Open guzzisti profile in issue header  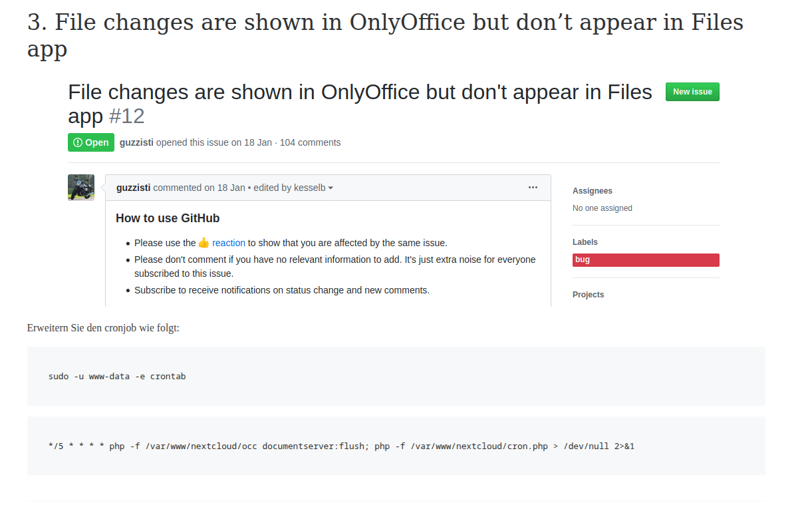[x=136, y=142]
